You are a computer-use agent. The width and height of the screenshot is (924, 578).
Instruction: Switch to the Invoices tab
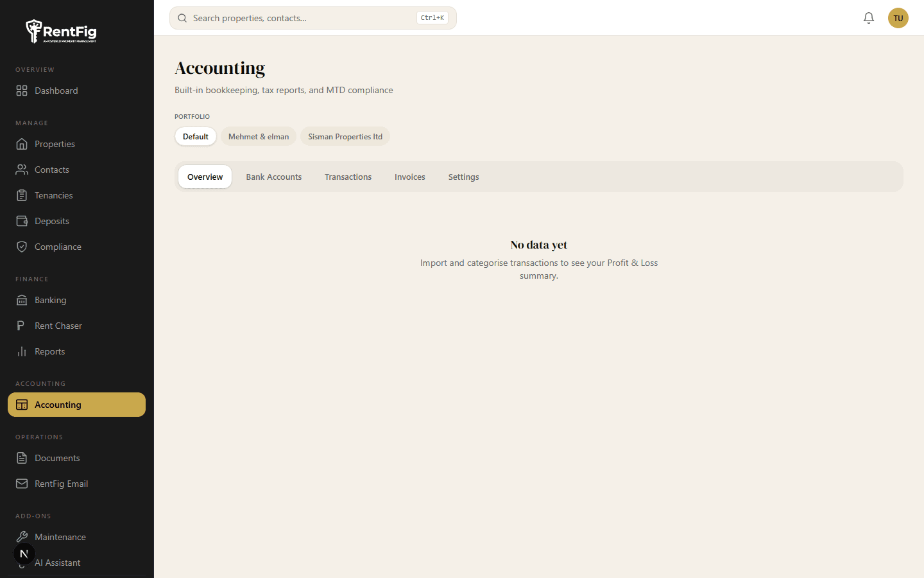click(x=409, y=177)
